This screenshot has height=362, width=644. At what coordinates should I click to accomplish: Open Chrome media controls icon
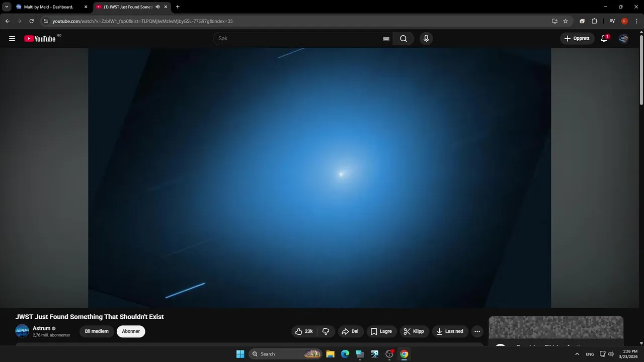(612, 21)
